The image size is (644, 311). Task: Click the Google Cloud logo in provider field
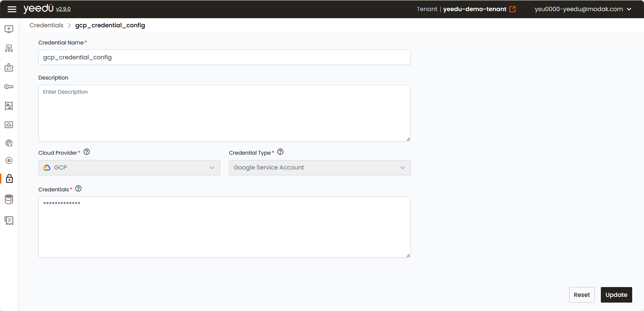[x=47, y=167]
